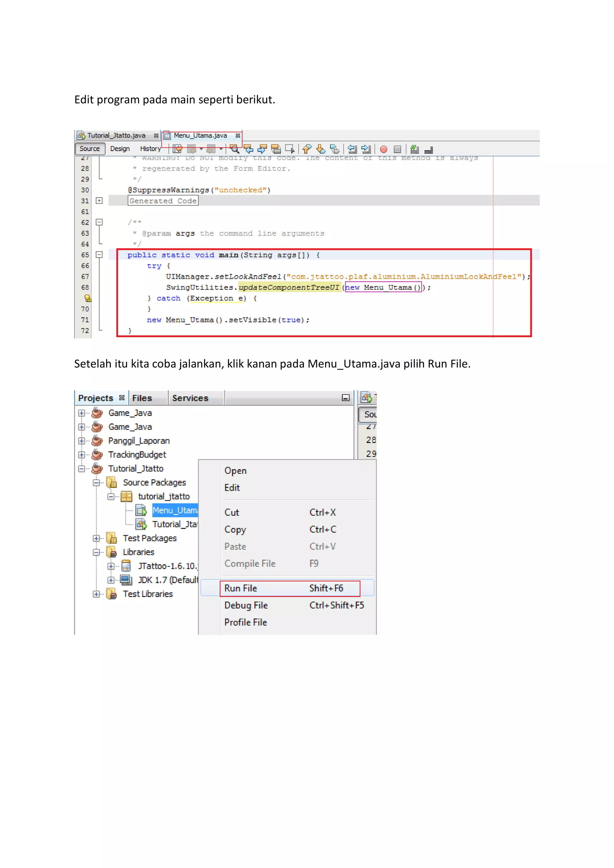Click the Stop Macro Recording square icon
Screen dimensions: 614x868
(397, 149)
